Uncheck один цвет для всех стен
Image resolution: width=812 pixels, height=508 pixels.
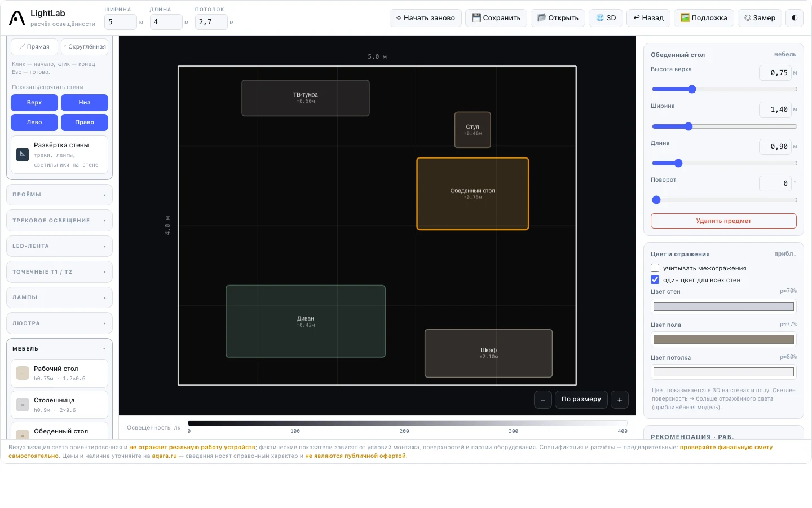click(x=655, y=280)
